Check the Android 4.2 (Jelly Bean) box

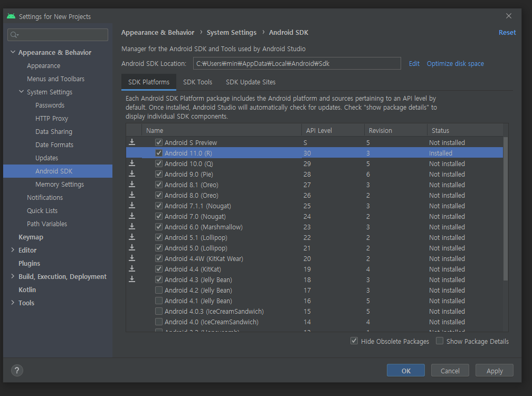(x=158, y=290)
